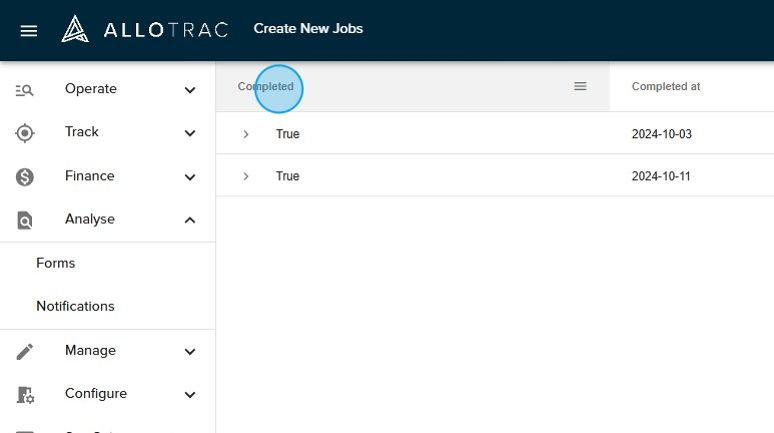The width and height of the screenshot is (774, 433).
Task: Click the Analyse magnifier icon
Action: point(25,220)
